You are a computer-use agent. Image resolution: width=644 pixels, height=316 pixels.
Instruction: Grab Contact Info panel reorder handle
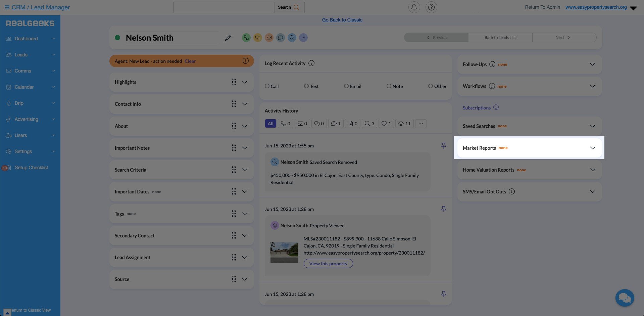234,104
